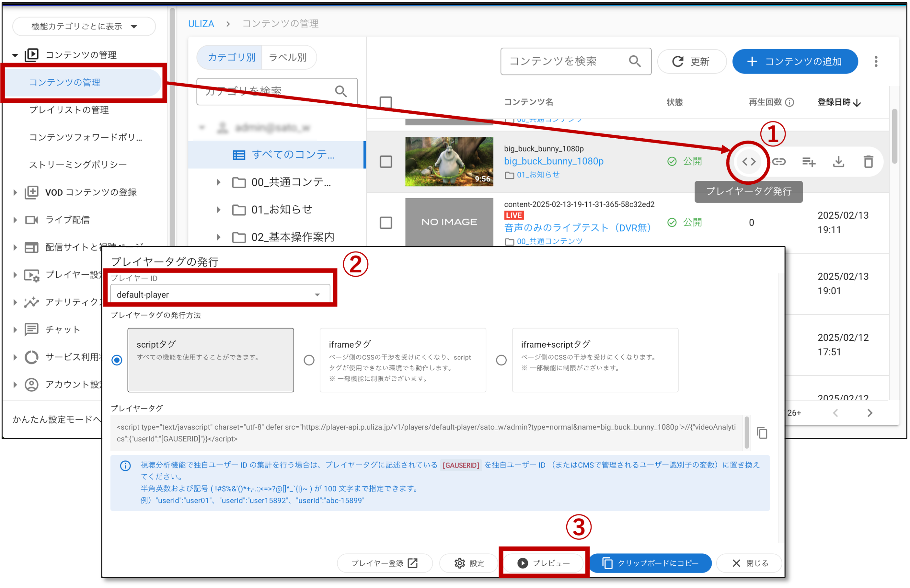Click the 設定 button in dialog
Image resolution: width=910 pixels, height=588 pixels.
469,563
